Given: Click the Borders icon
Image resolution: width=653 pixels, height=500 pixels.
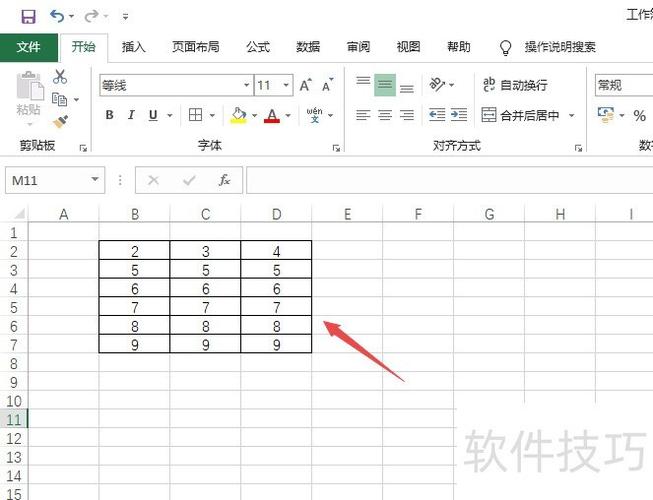Looking at the screenshot, I should tap(195, 115).
